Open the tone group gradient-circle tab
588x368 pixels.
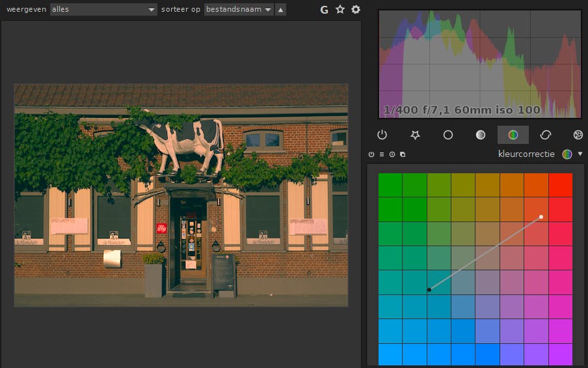pos(481,135)
